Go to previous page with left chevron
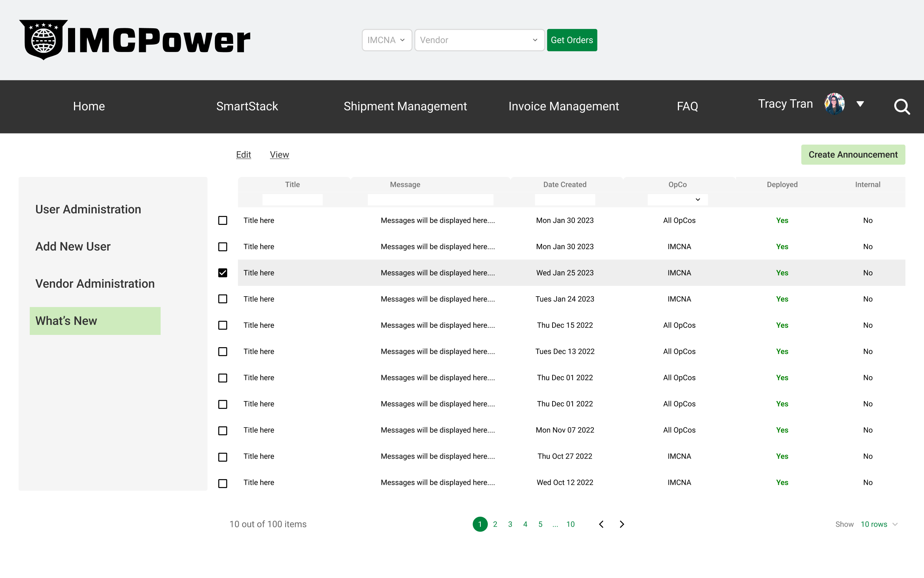Viewport: 924px width, 578px height. [x=601, y=524]
